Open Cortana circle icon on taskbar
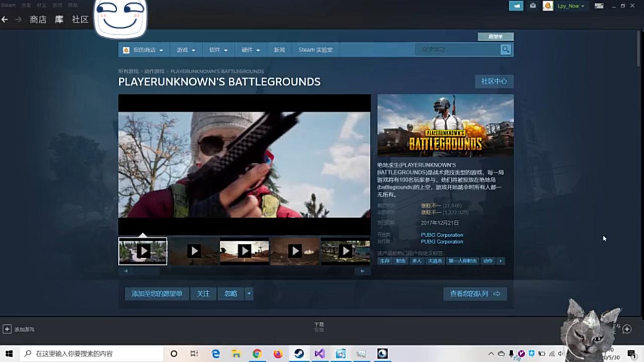Image resolution: width=644 pixels, height=362 pixels. click(x=174, y=354)
